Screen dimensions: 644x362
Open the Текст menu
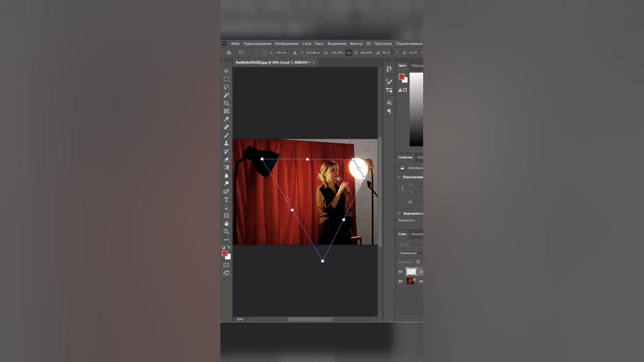pyautogui.click(x=319, y=44)
